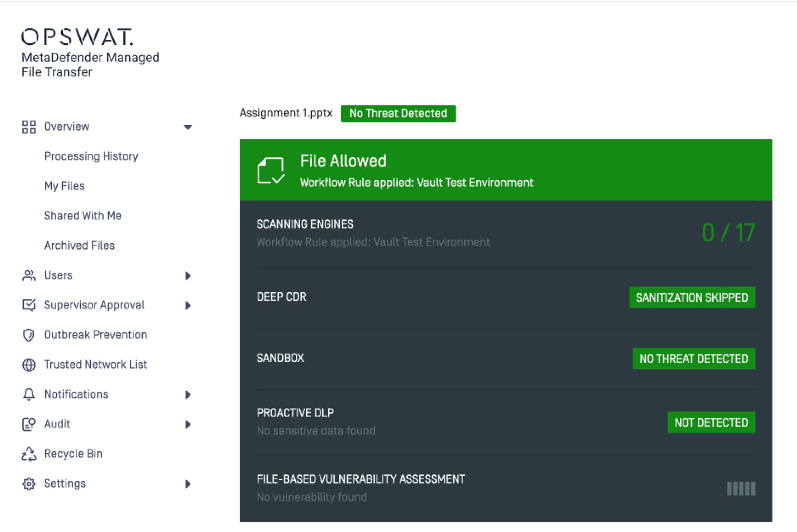Click the Trusted Network List globe icon

pyautogui.click(x=29, y=365)
